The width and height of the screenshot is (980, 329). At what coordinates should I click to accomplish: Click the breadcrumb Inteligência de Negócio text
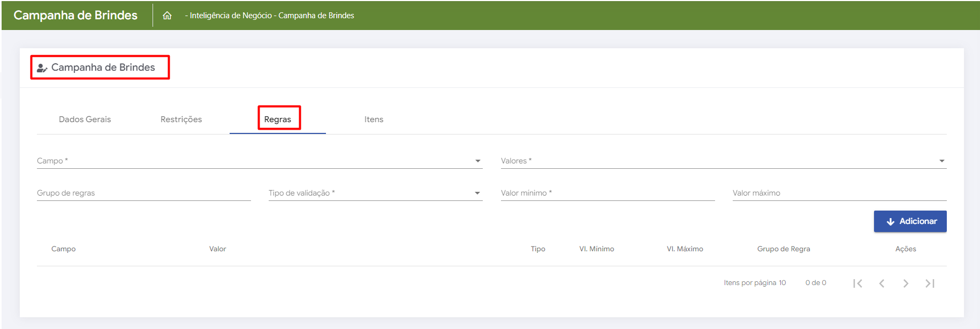[x=231, y=16]
